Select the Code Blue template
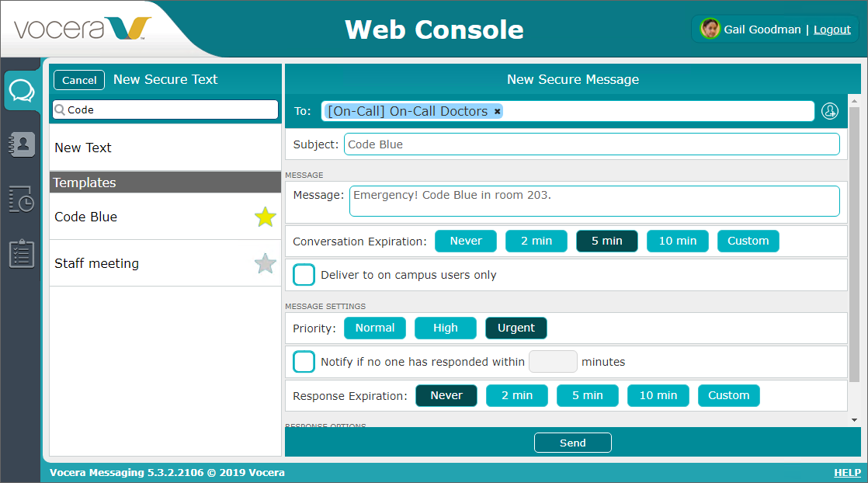The width and height of the screenshot is (868, 483). pos(165,217)
